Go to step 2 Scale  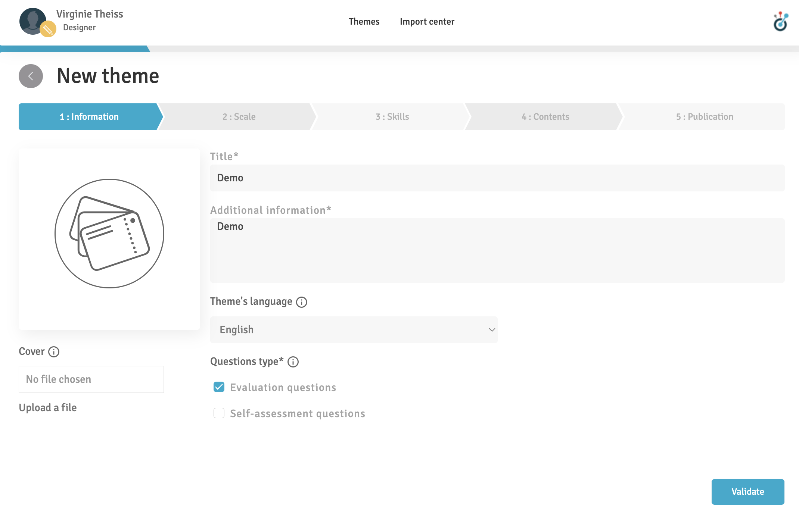pyautogui.click(x=239, y=117)
